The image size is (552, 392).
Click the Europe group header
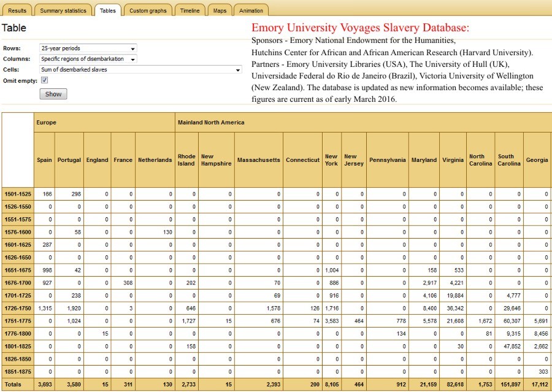click(46, 123)
